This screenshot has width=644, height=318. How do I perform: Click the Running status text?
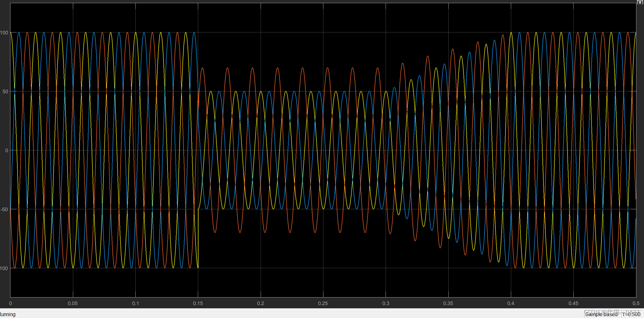pyautogui.click(x=8, y=314)
